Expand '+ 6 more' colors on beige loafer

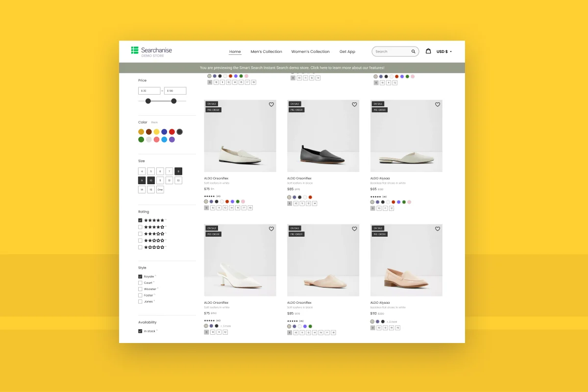[x=392, y=322]
